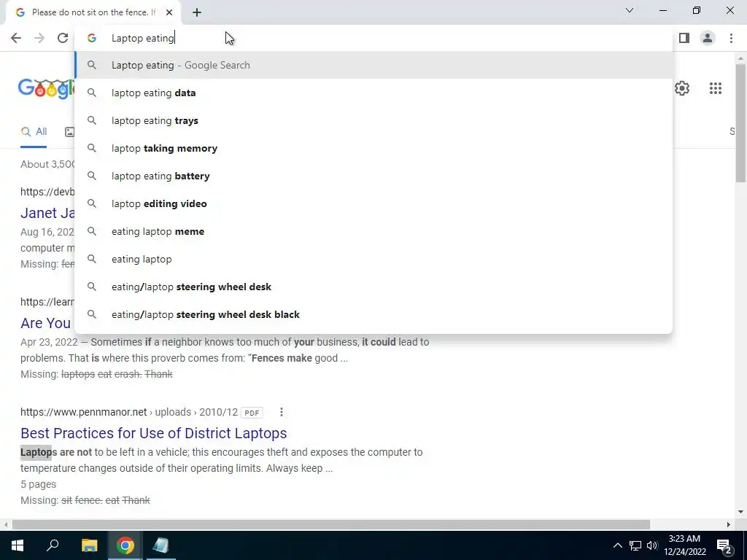Click the Google icon in address bar
This screenshot has height=560, width=747.
(92, 38)
